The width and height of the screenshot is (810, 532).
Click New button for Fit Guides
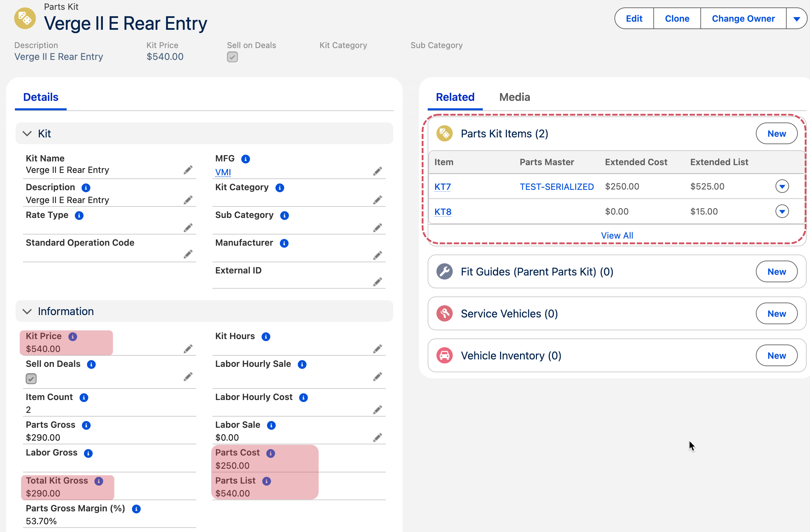[777, 272]
